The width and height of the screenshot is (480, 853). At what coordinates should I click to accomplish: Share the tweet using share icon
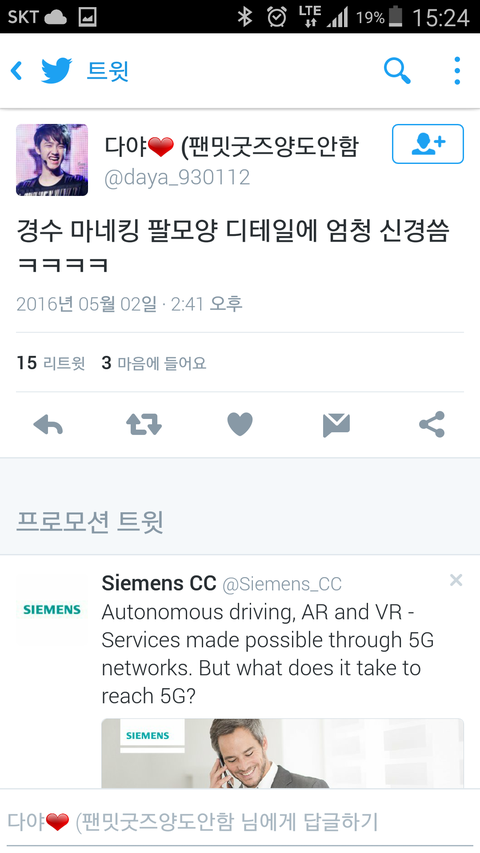coord(432,424)
